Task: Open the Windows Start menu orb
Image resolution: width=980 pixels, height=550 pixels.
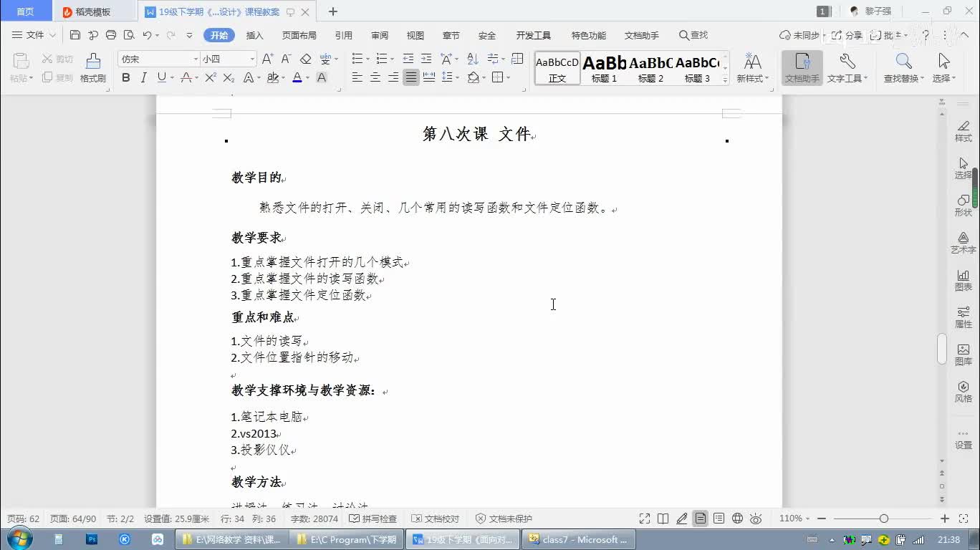Action: (19, 539)
